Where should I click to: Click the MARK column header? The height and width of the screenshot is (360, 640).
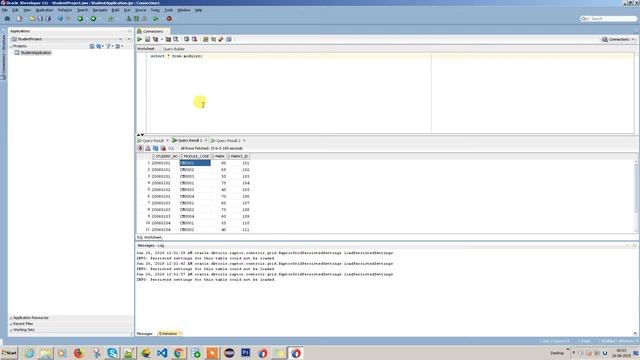220,156
